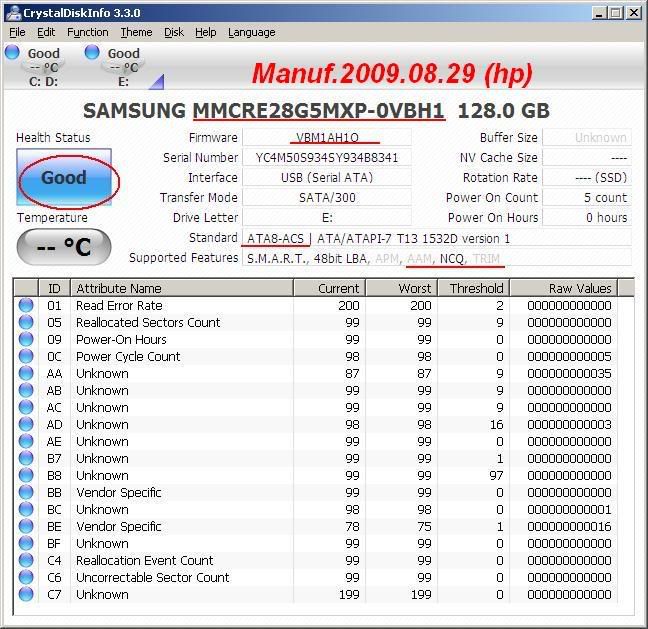Viewport: 648px width, 629px height.
Task: Click the Buffer Size field Unknown
Action: click(587, 137)
